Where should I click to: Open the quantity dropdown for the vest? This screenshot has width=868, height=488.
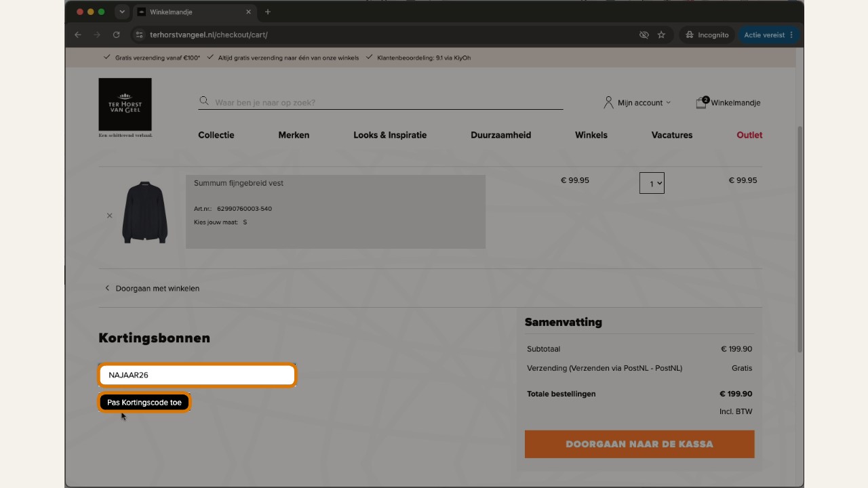652,183
